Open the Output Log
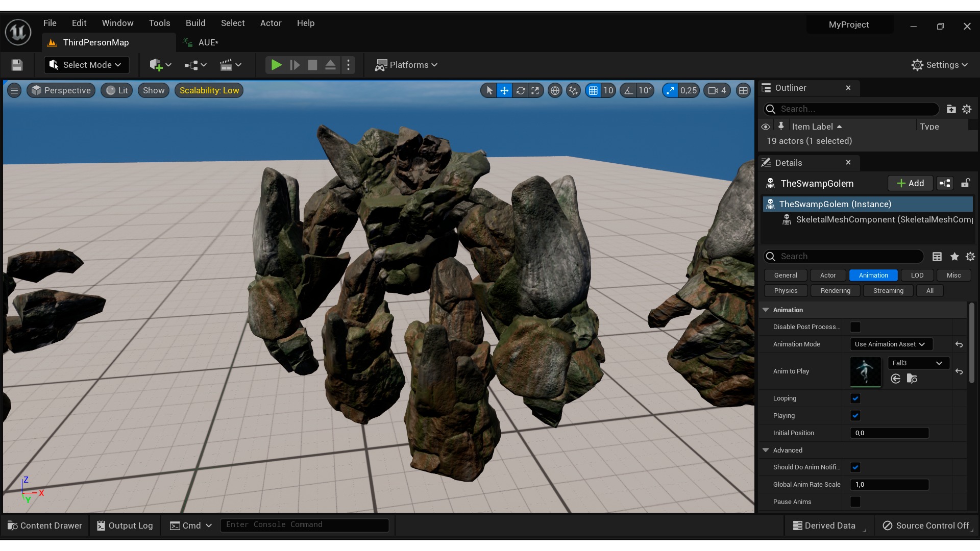This screenshot has height=551, width=980. pyautogui.click(x=125, y=525)
